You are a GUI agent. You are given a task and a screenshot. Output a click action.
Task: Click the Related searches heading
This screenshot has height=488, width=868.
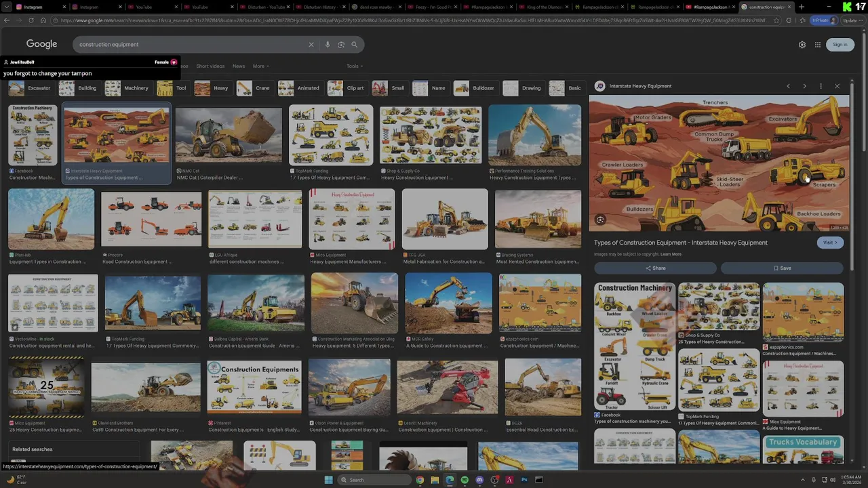point(32,449)
